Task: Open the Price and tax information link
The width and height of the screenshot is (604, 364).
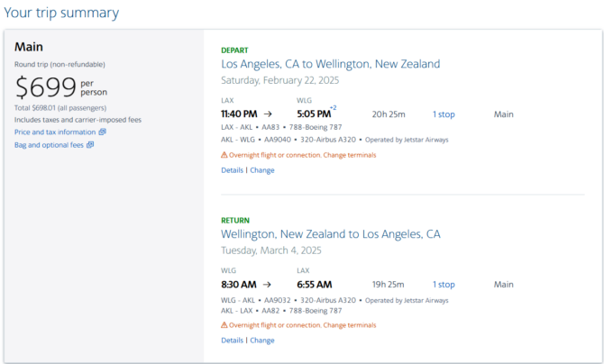Action: (x=55, y=132)
